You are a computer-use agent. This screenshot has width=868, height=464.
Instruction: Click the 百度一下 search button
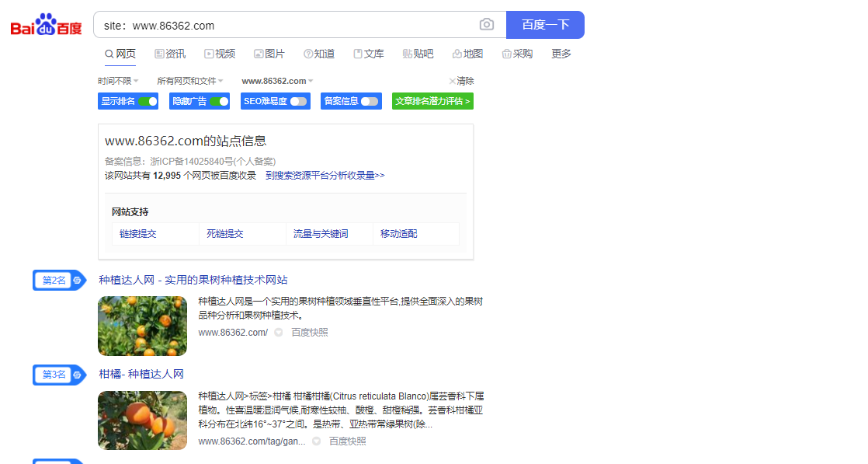pyautogui.click(x=545, y=25)
